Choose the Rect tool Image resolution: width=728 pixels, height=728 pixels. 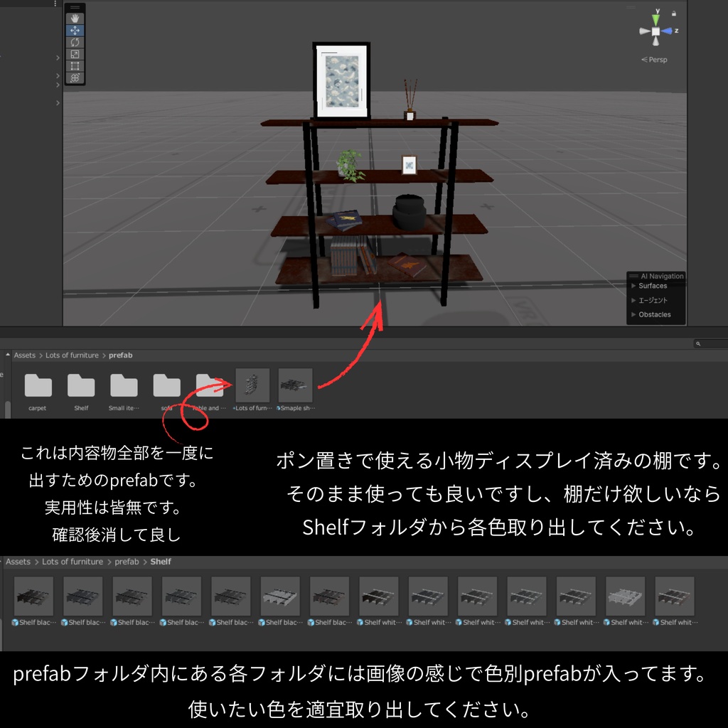click(x=75, y=66)
